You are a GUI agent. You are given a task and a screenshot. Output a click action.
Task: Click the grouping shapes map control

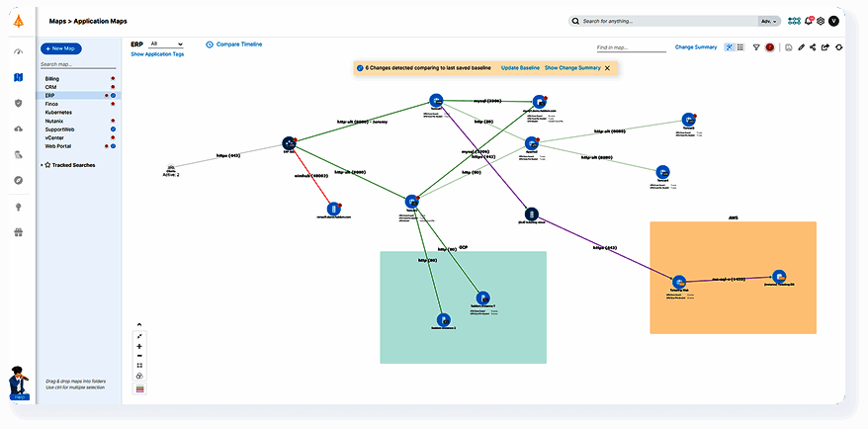click(x=139, y=376)
